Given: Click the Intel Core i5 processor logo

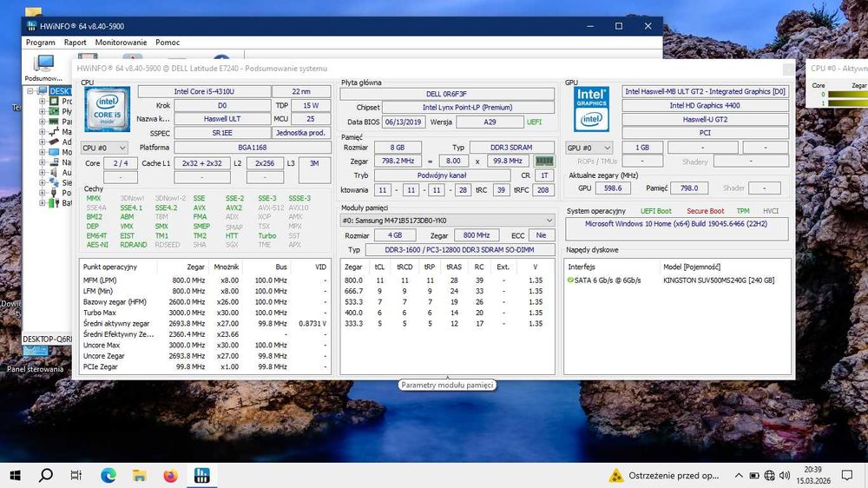Looking at the screenshot, I should [x=108, y=109].
